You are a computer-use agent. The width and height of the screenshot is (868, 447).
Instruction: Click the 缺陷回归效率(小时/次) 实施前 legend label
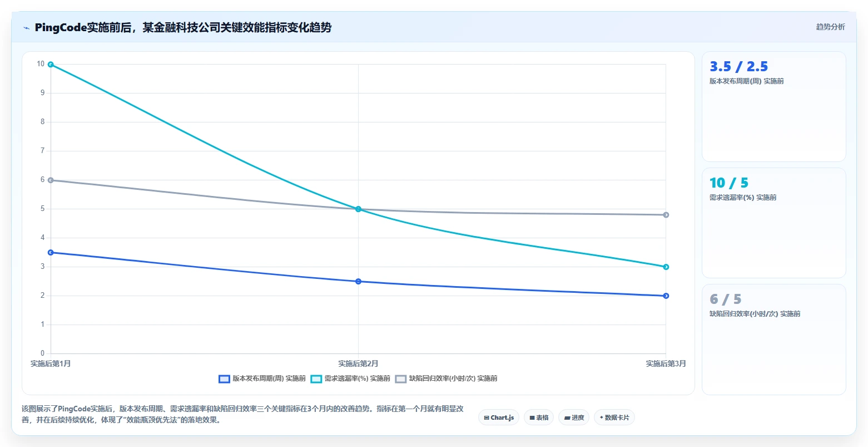pyautogui.click(x=453, y=379)
